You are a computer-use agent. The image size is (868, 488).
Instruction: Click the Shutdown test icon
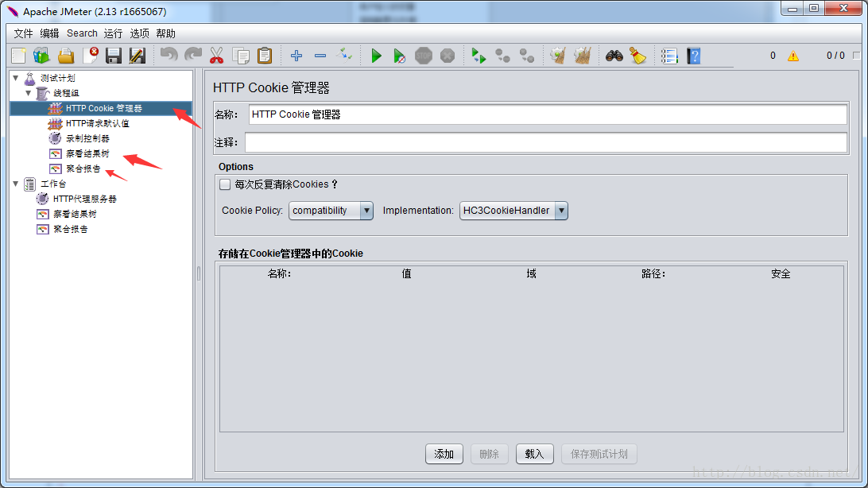[448, 56]
